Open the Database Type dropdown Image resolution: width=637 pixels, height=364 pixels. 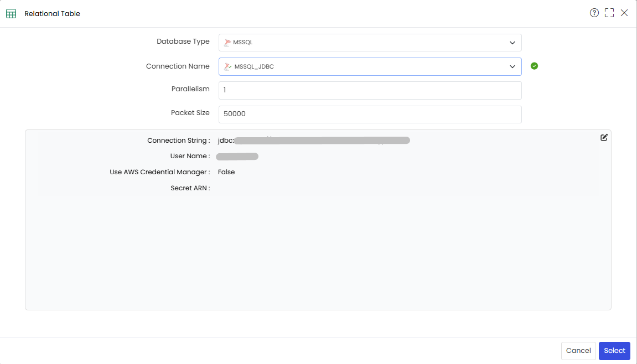(x=370, y=43)
